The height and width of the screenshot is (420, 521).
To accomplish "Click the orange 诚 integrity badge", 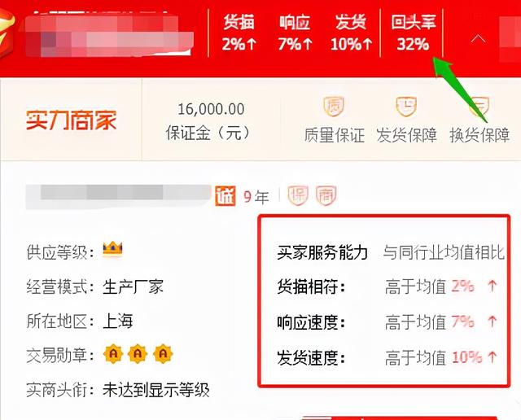I will point(225,196).
